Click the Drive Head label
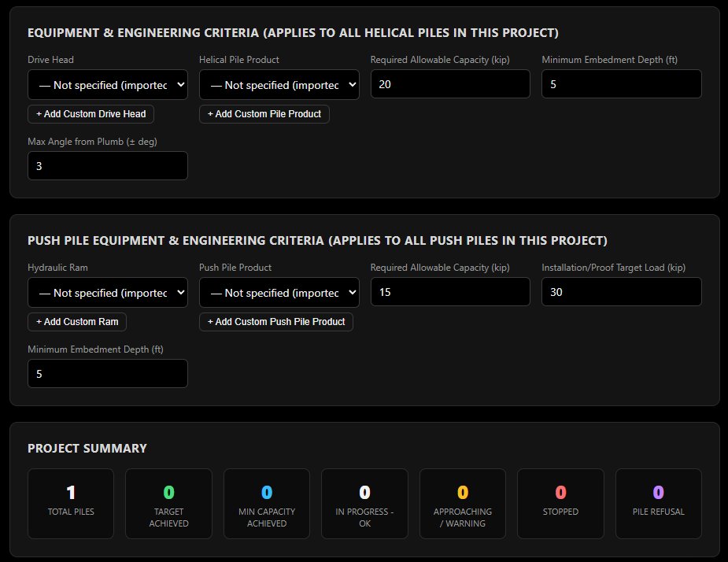 point(50,60)
